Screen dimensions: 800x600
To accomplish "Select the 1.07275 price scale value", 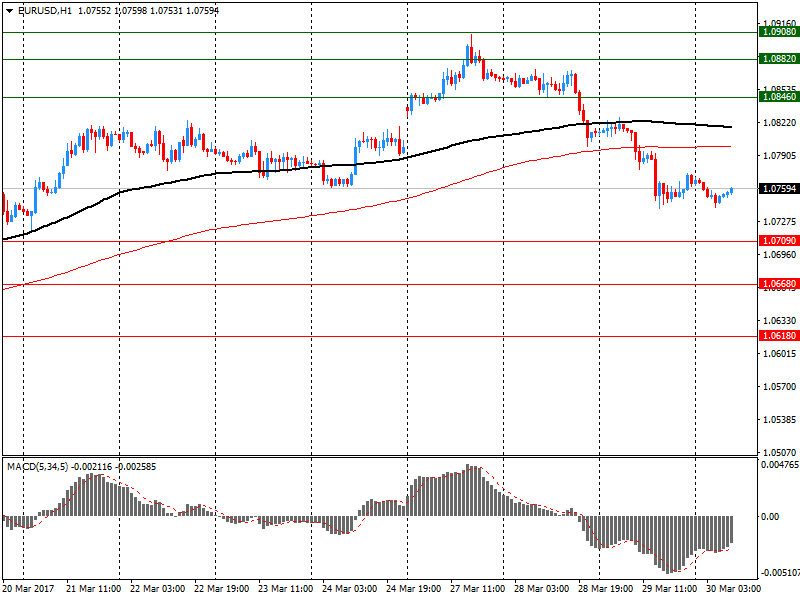I will coord(779,221).
